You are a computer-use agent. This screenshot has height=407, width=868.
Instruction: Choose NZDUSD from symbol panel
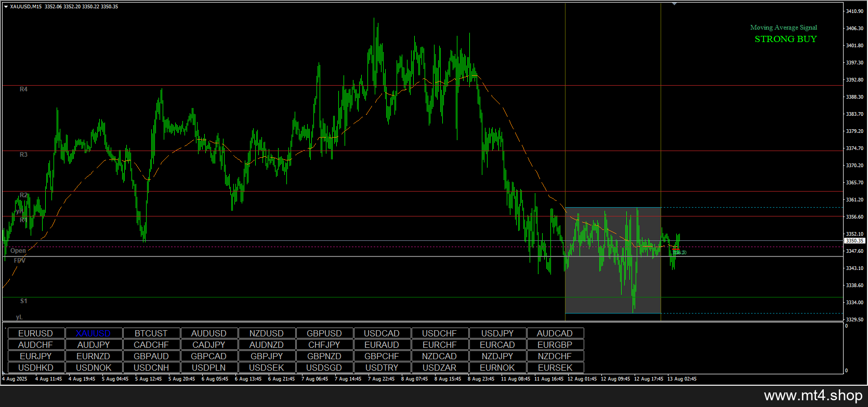[267, 333]
